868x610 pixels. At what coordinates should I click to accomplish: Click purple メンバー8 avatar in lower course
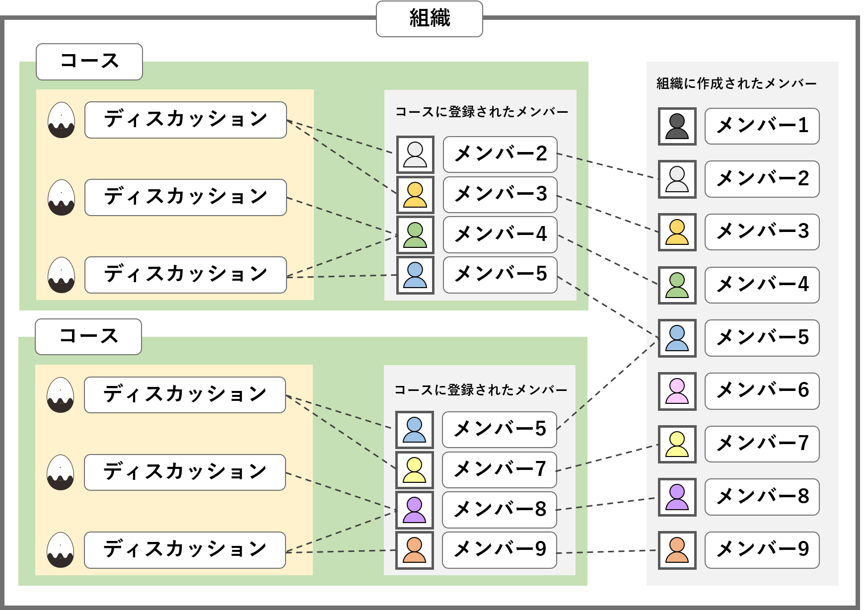pyautogui.click(x=414, y=510)
